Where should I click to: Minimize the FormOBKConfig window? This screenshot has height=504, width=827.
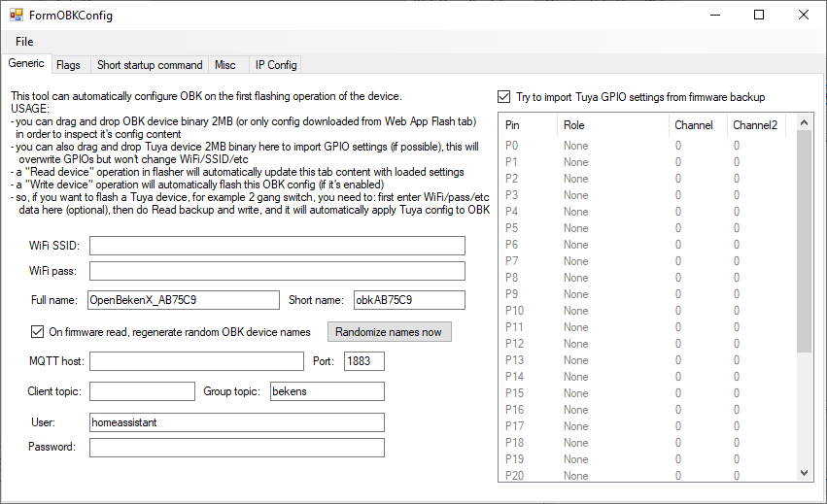tap(715, 15)
